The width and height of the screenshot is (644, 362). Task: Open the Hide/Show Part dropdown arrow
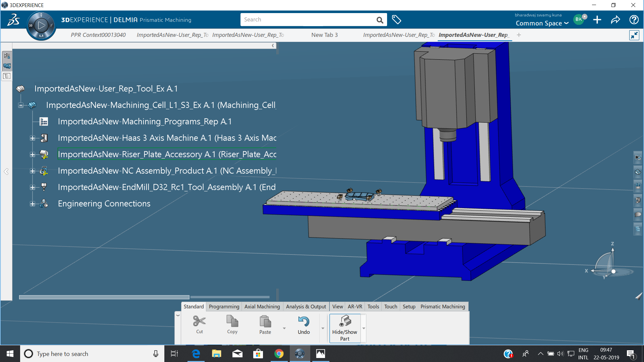[x=364, y=328]
